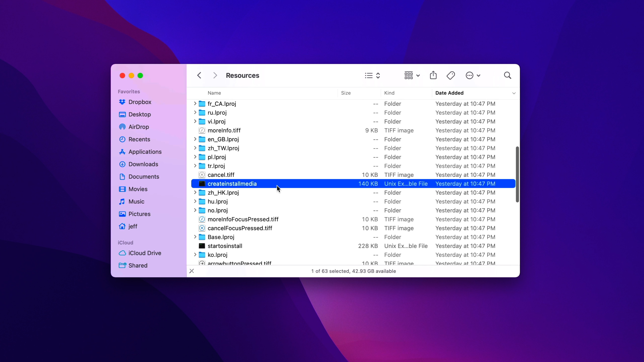The image size is (644, 362).
Task: Start a search with the magnifying glass
Action: tap(507, 75)
